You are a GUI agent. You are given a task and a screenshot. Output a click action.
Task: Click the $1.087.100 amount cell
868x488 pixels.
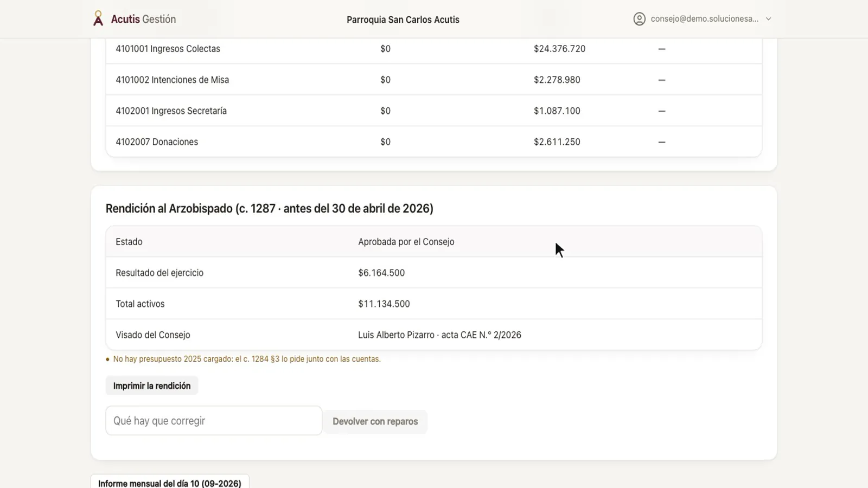557,111
